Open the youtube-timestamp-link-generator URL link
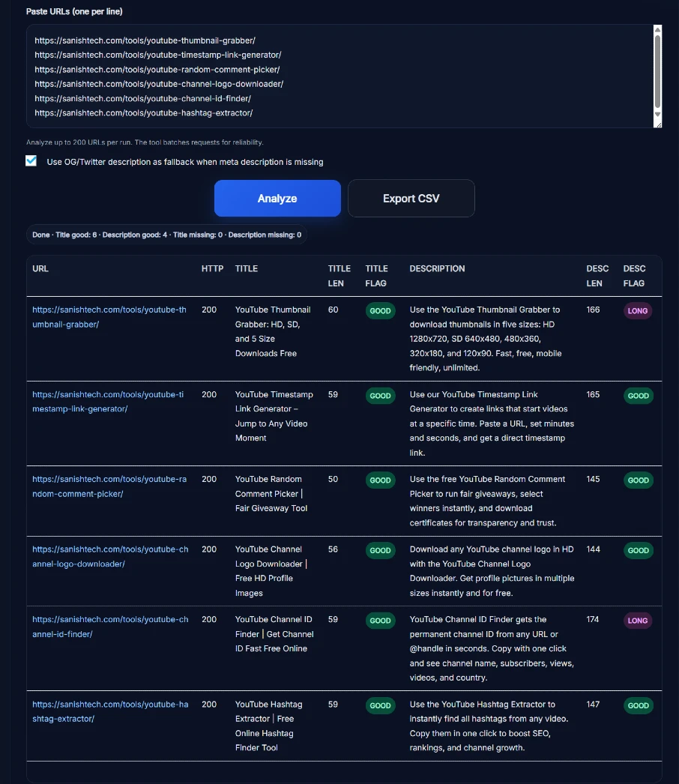 pos(108,402)
